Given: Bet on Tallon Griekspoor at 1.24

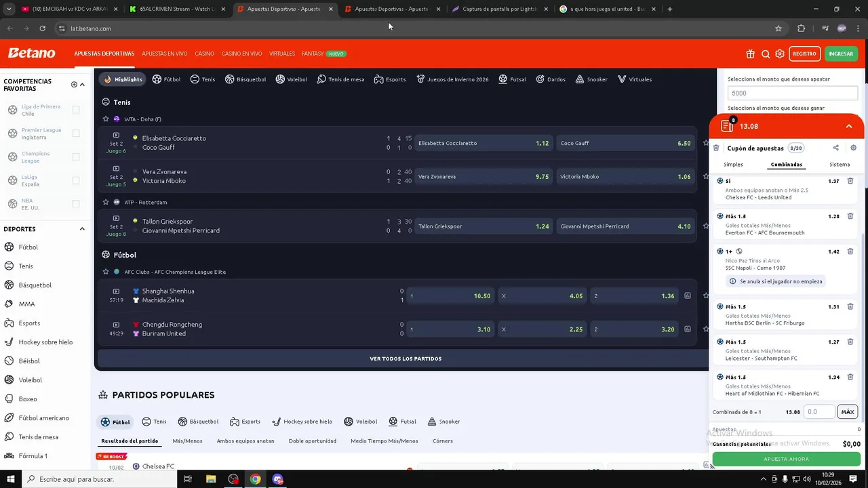Looking at the screenshot, I should 484,226.
